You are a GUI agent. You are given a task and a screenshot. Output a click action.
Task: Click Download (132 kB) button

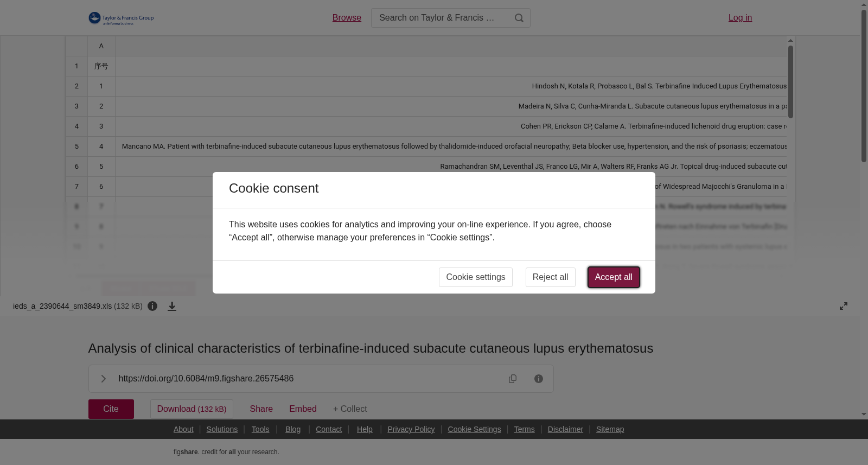tap(192, 409)
